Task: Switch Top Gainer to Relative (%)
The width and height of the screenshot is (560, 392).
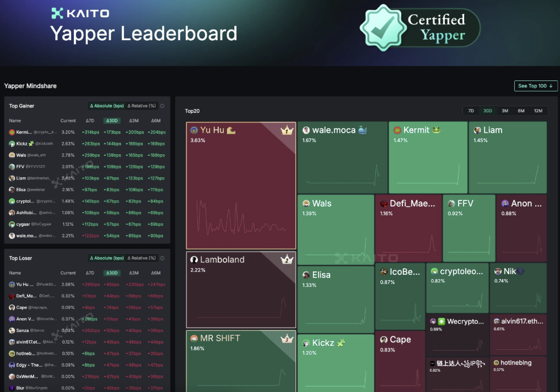Action: pos(142,106)
